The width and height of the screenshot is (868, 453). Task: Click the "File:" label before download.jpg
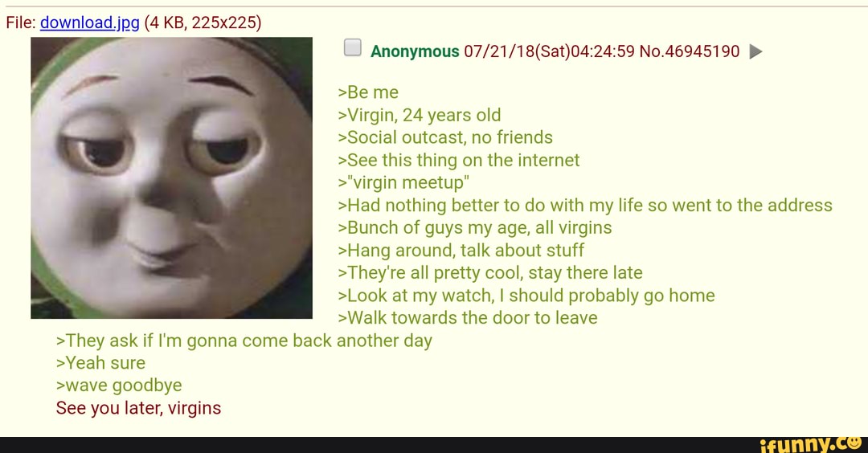coord(21,22)
